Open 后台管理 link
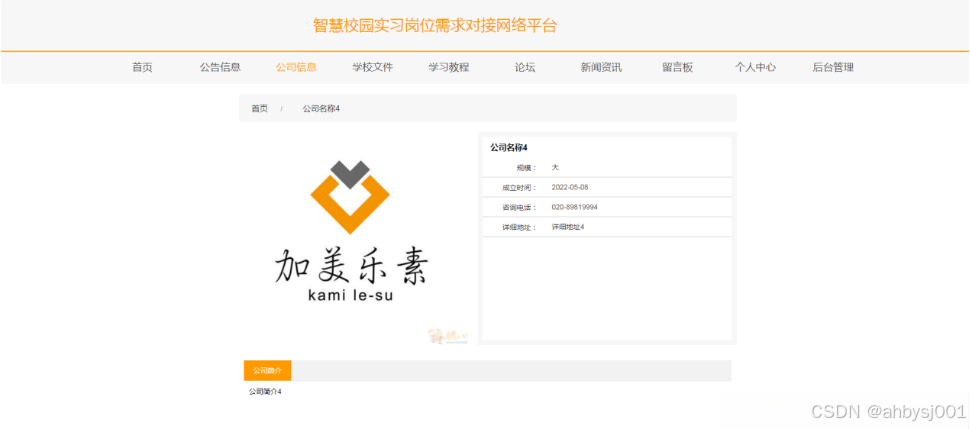 833,67
